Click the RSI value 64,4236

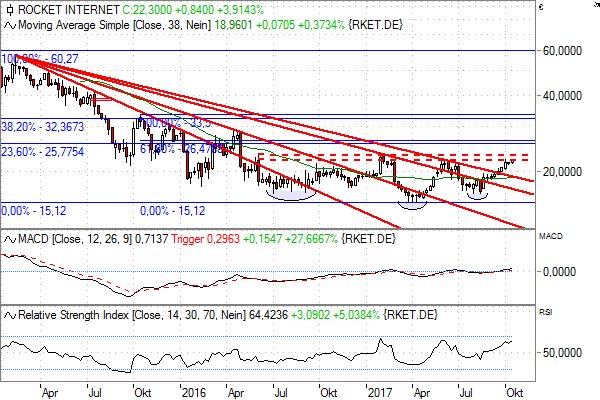point(268,315)
